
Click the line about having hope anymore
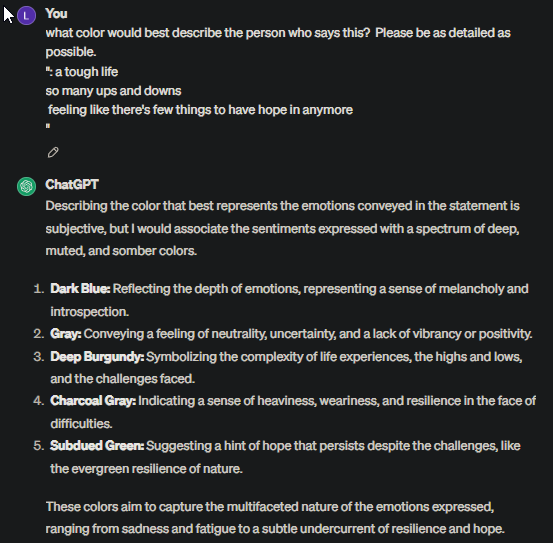coord(200,110)
